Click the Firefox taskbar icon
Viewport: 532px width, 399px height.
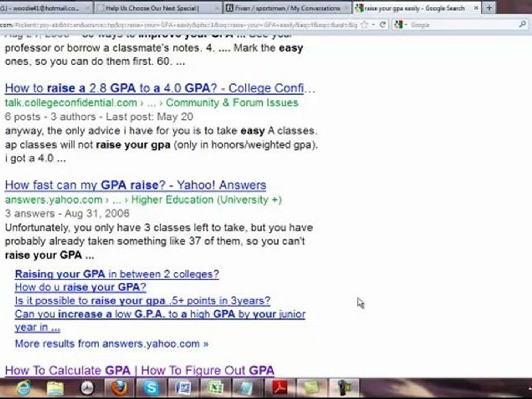tap(119, 388)
